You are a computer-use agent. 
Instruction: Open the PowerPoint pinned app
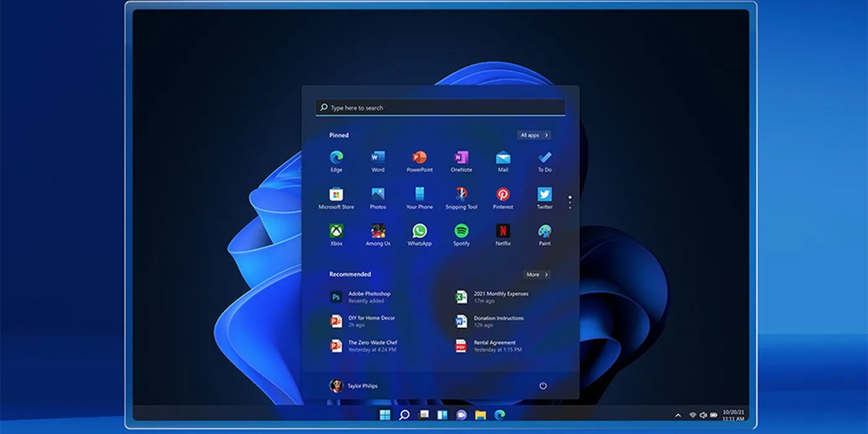(419, 161)
